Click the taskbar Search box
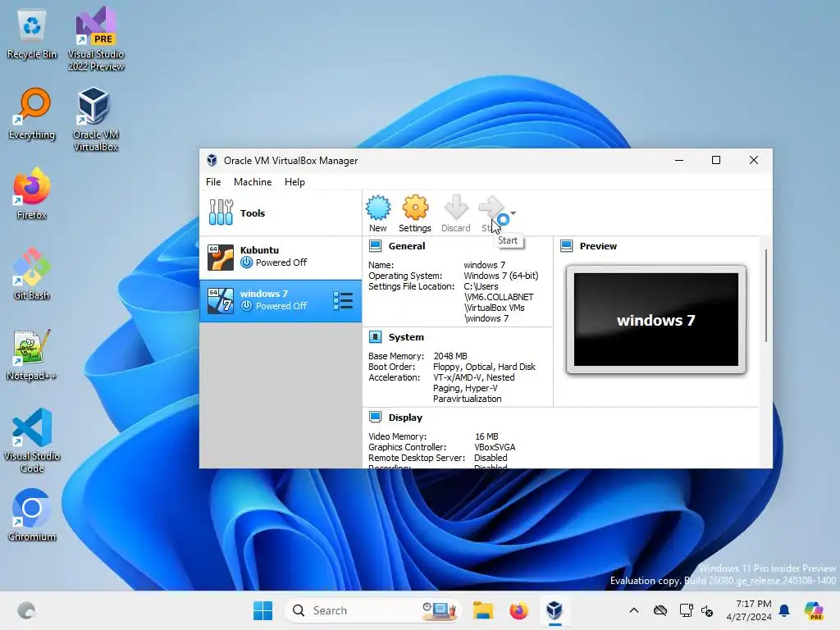The width and height of the screenshot is (840, 630). (372, 610)
